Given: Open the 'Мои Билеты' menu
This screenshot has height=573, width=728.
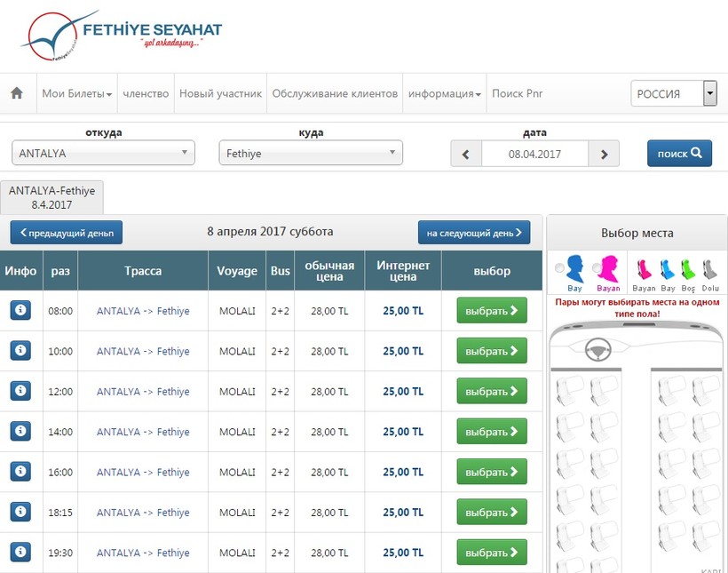Looking at the screenshot, I should click(76, 94).
